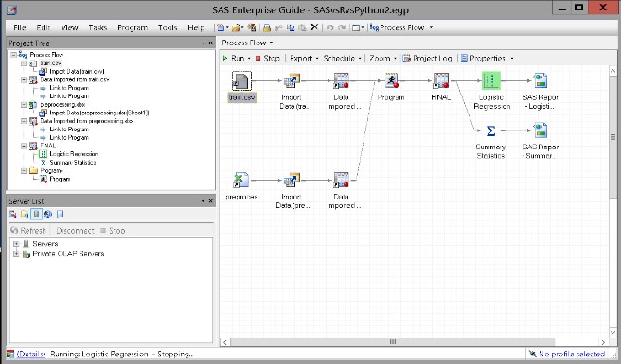Open the Run dropdown arrow

pyautogui.click(x=249, y=59)
